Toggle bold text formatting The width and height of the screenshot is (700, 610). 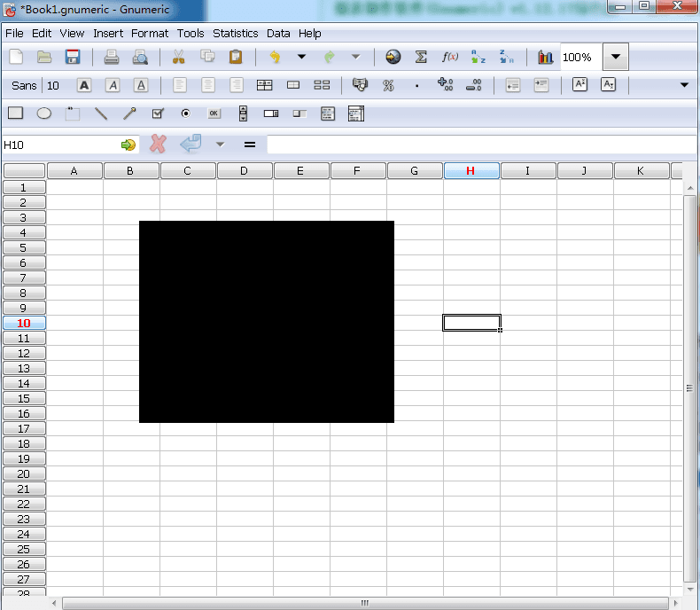click(x=84, y=85)
